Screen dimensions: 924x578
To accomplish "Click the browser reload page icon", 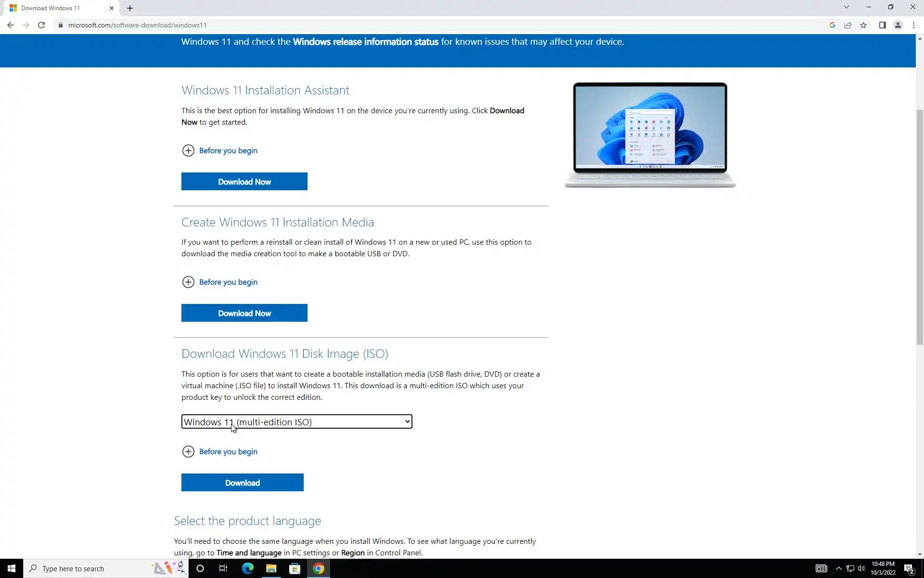I will point(41,25).
